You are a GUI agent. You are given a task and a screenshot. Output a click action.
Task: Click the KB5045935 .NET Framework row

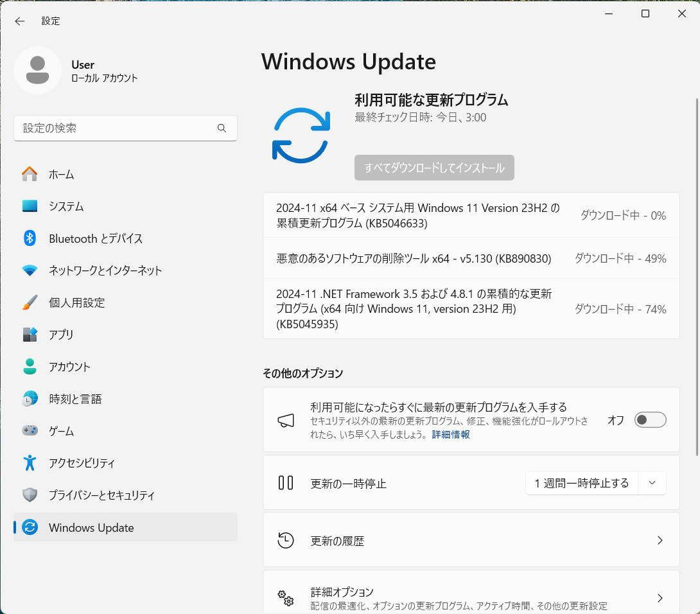[x=471, y=308]
